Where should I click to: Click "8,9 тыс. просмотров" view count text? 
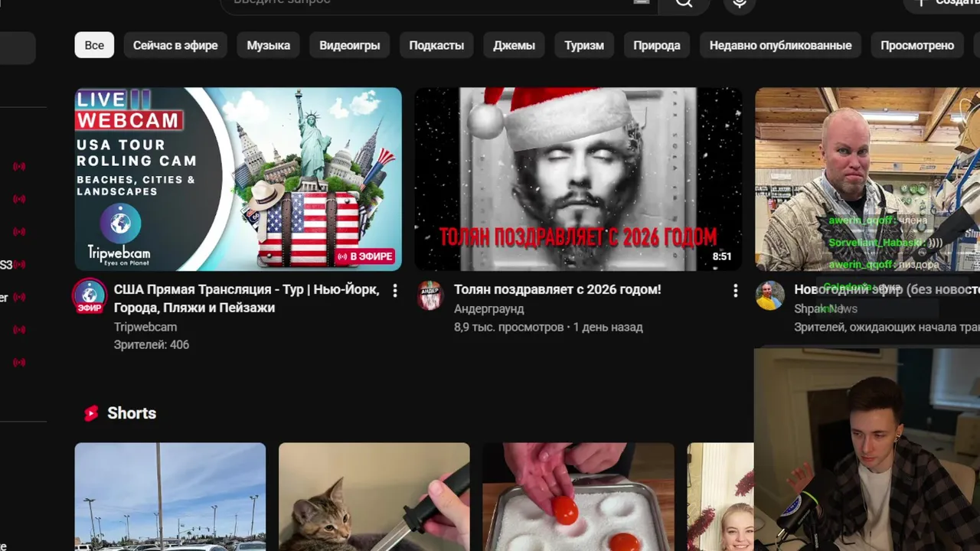pyautogui.click(x=508, y=327)
